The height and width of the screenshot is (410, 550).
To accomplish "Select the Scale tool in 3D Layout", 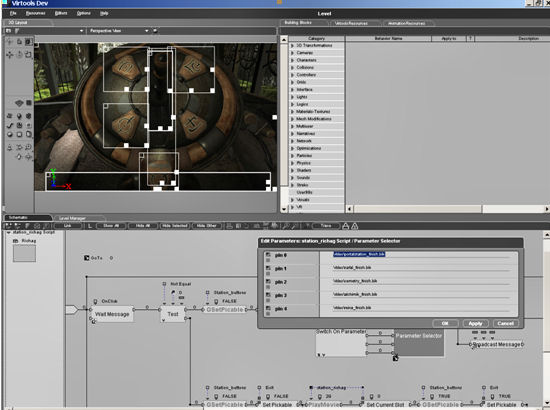I will tap(28, 54).
